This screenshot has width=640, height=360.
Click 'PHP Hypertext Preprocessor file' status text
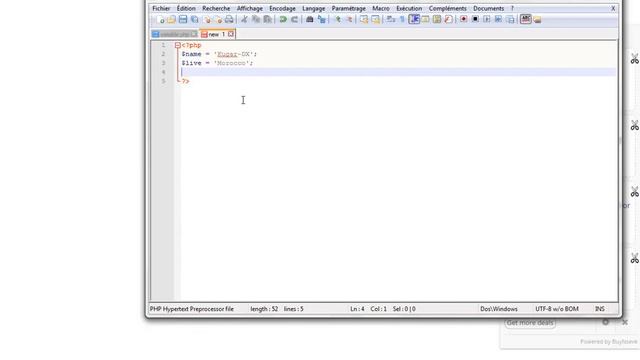[192, 309]
